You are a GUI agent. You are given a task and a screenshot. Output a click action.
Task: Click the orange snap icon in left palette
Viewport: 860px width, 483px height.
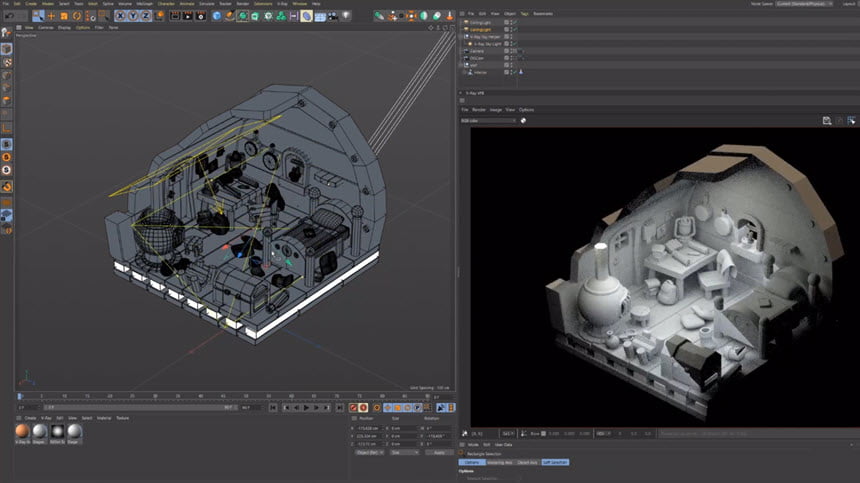click(7, 186)
